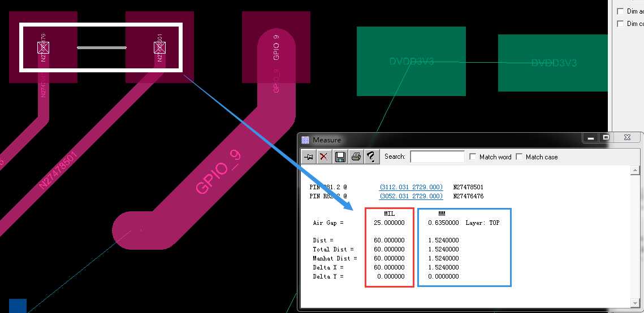Click the red X icon in Measure toolbar
This screenshot has height=313, width=644.
(324, 156)
